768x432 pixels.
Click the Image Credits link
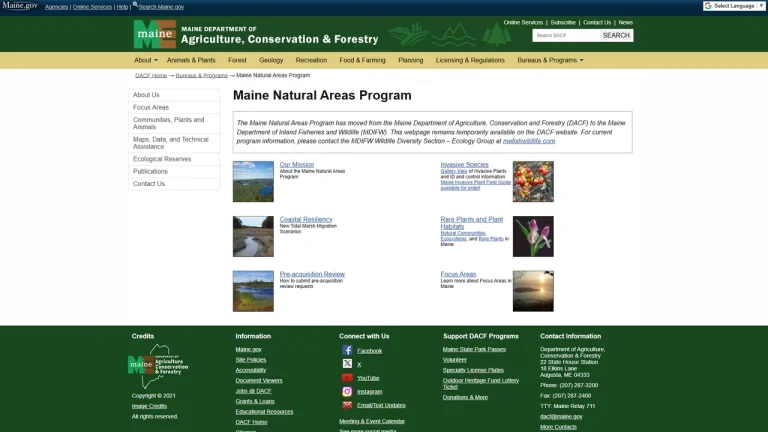149,406
